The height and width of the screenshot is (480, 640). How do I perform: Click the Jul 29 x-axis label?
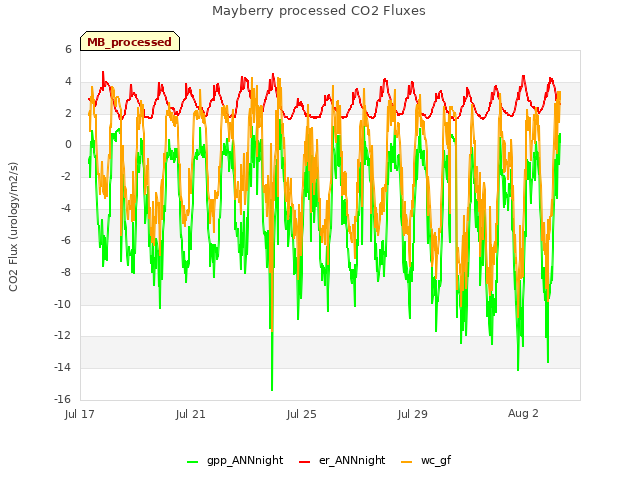[x=413, y=414]
